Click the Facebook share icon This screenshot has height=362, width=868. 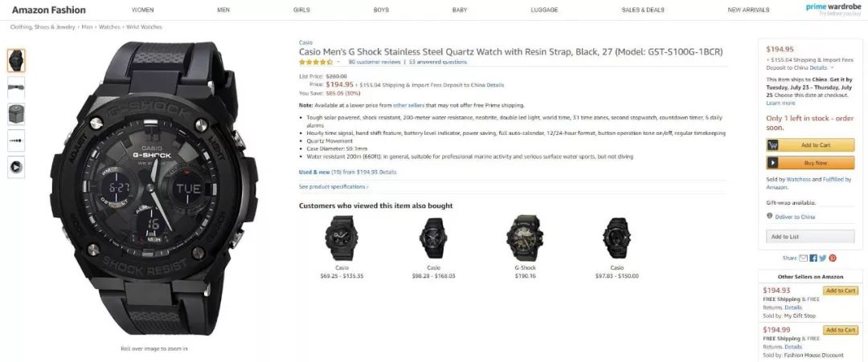tap(813, 258)
